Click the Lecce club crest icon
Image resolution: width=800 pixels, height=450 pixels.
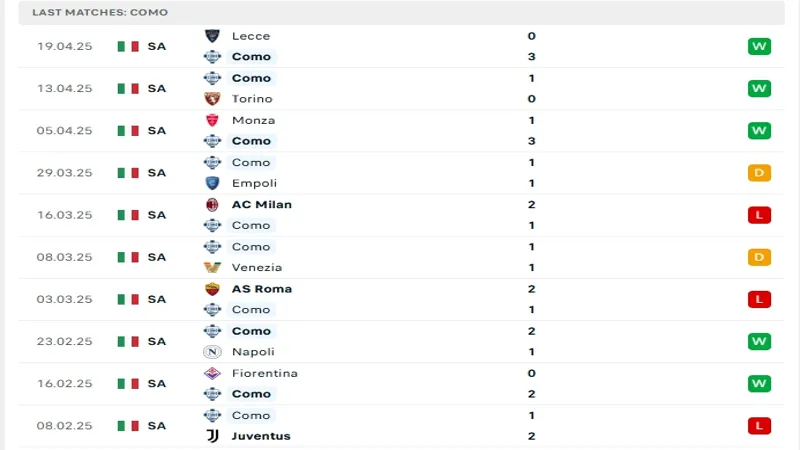click(x=212, y=36)
